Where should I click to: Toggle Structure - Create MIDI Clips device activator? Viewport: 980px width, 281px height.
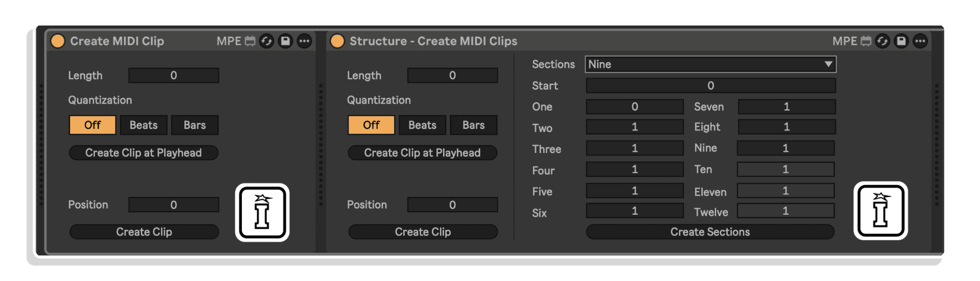337,41
